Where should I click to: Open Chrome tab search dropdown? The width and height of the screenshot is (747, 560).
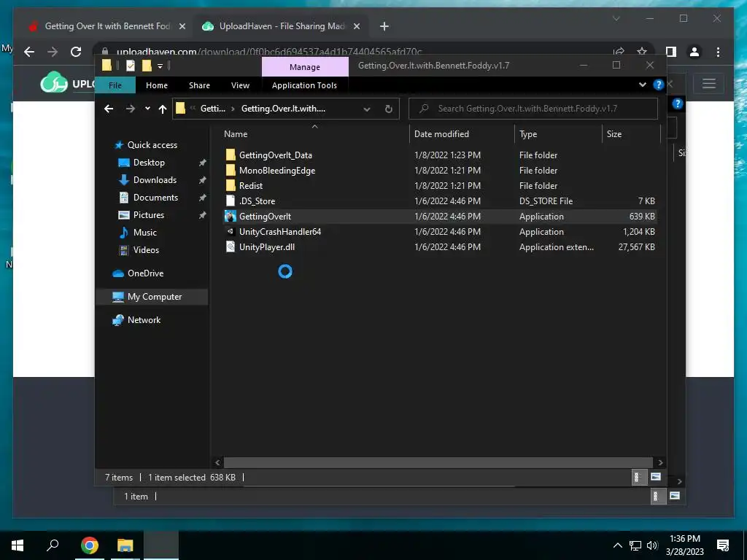[x=616, y=18]
